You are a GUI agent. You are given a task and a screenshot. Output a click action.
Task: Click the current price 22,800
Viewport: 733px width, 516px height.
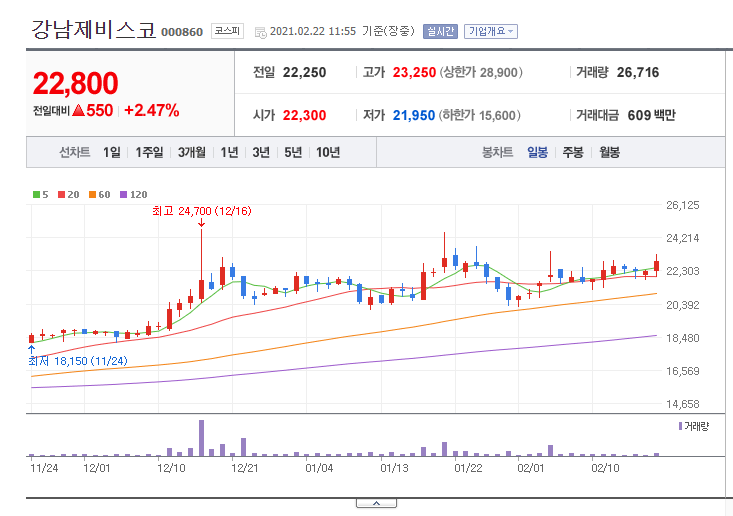pyautogui.click(x=75, y=83)
